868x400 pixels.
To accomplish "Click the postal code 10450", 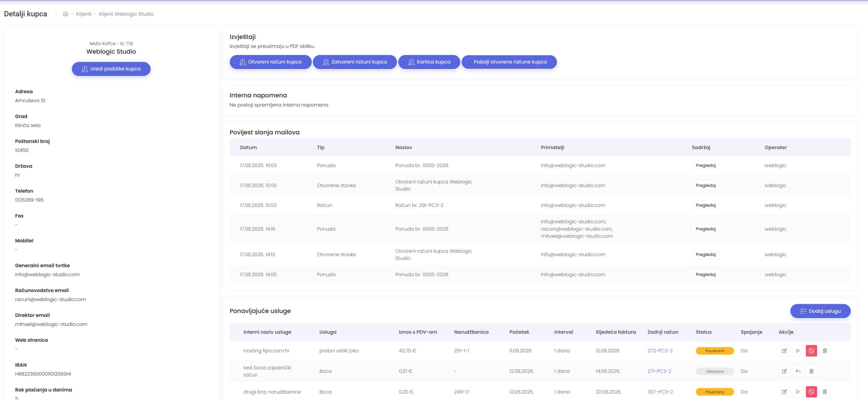I will 22,150.
